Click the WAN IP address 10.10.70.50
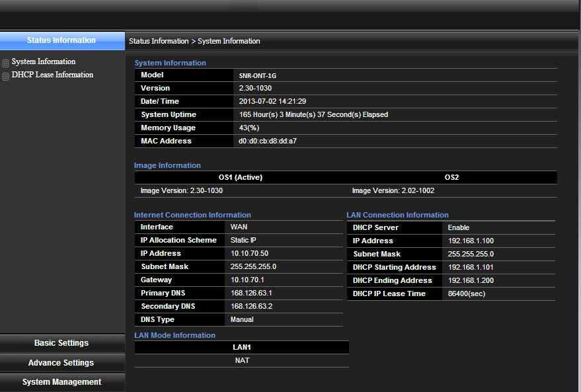This screenshot has height=392, width=581. tap(249, 253)
